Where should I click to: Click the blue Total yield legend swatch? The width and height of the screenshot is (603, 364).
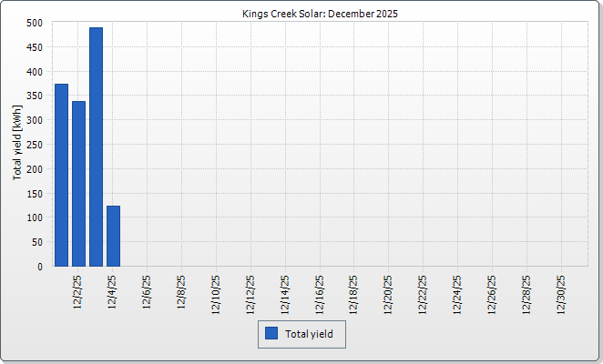click(271, 334)
